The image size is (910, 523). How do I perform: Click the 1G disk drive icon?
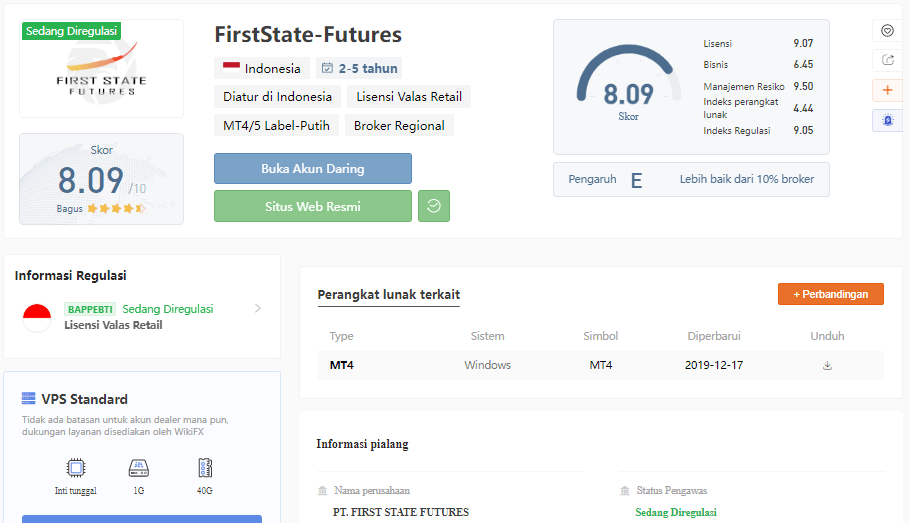[139, 468]
